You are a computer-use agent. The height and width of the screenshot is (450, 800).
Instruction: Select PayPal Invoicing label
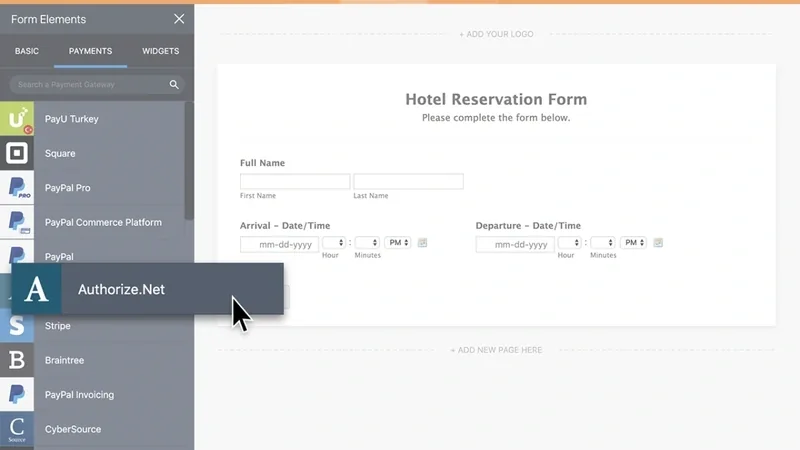pyautogui.click(x=79, y=395)
